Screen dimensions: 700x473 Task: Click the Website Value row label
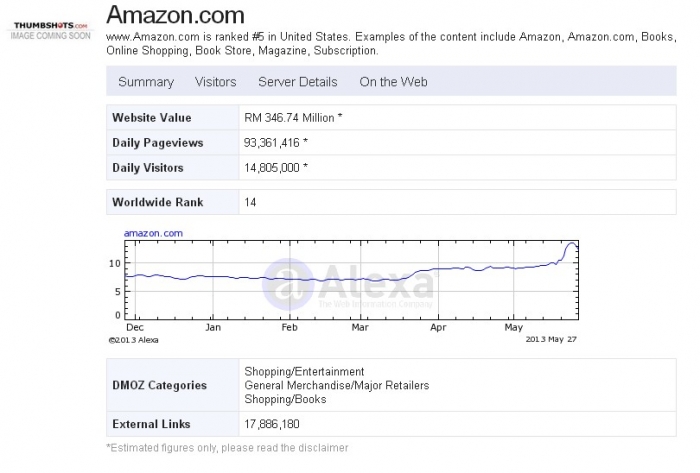pos(152,118)
